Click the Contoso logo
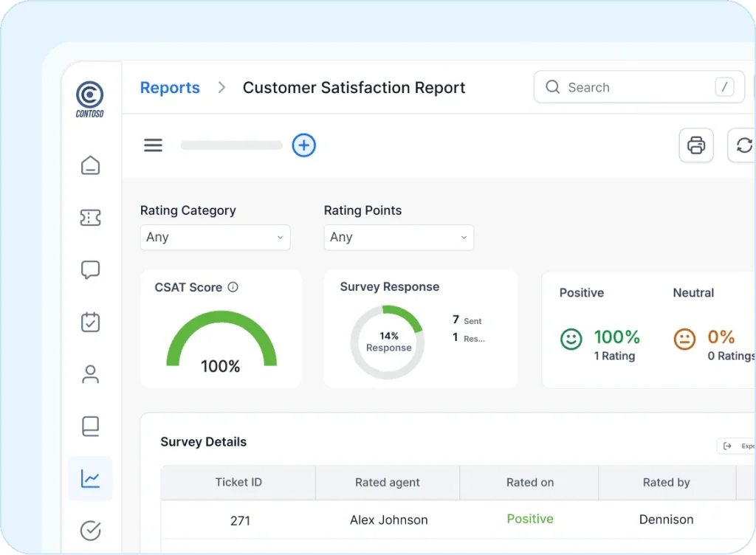 click(89, 98)
